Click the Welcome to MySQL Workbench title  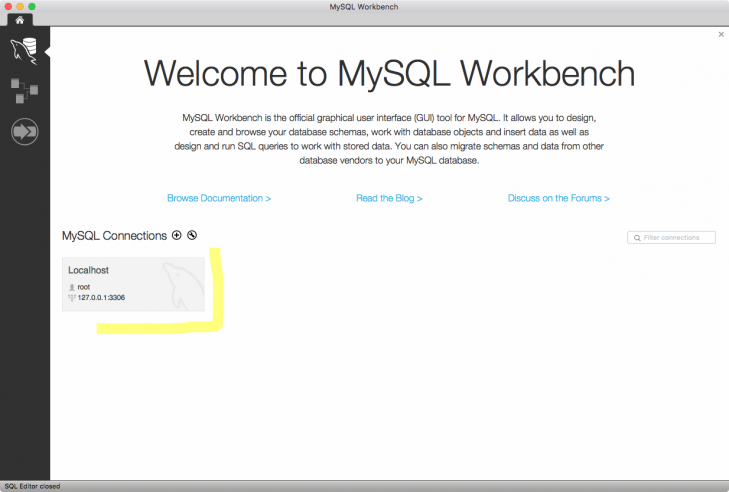tap(389, 73)
